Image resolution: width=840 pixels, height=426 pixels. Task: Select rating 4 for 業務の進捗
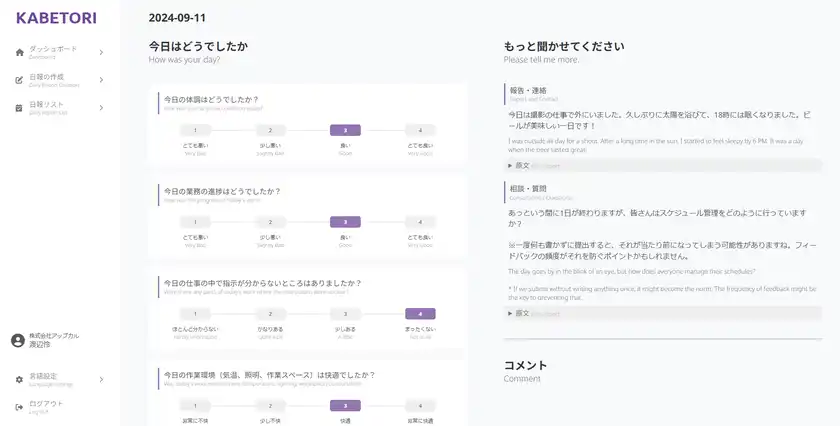420,222
